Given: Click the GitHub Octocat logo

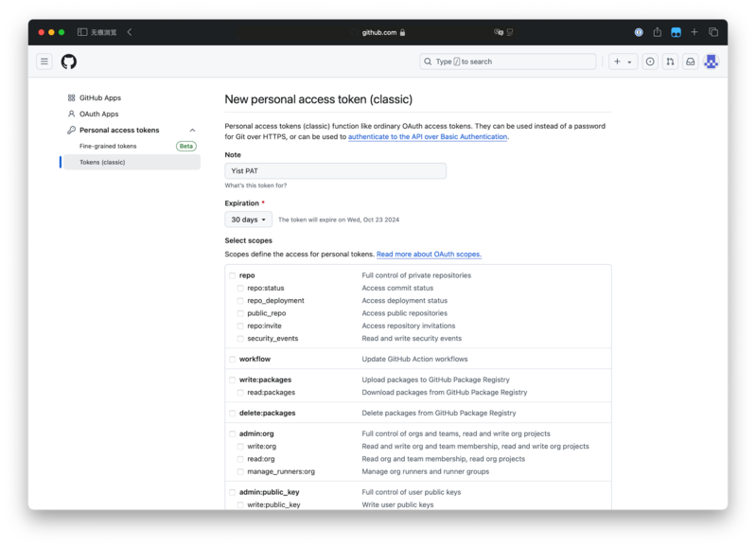Looking at the screenshot, I should [69, 62].
